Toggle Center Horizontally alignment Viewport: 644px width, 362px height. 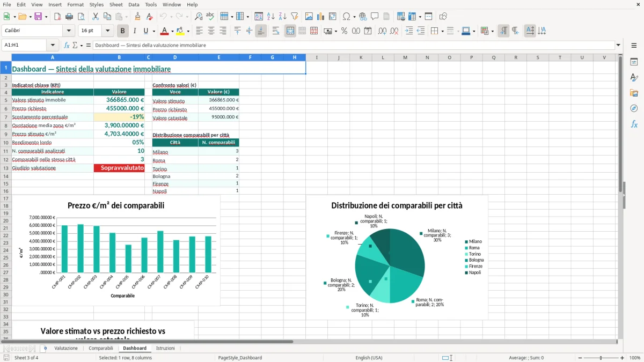(x=211, y=31)
